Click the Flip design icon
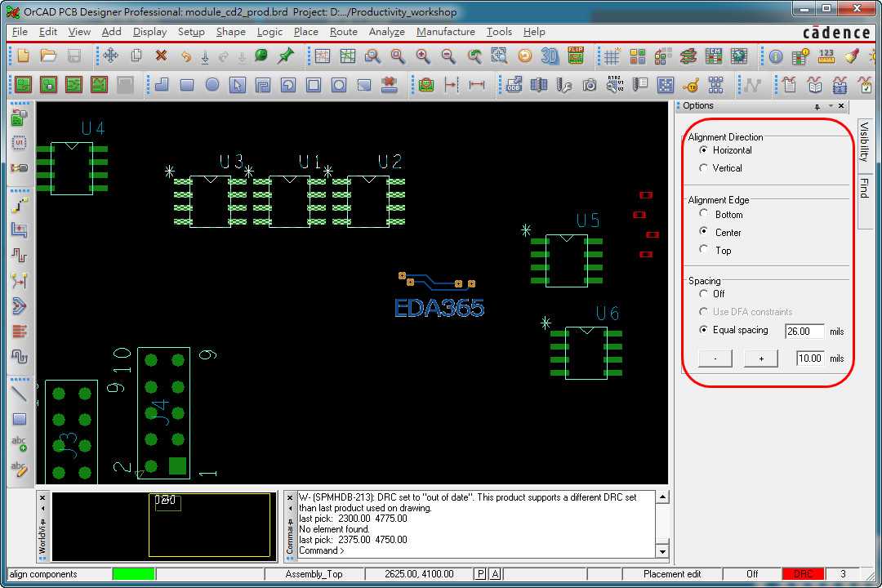This screenshot has height=588, width=882. (x=576, y=56)
